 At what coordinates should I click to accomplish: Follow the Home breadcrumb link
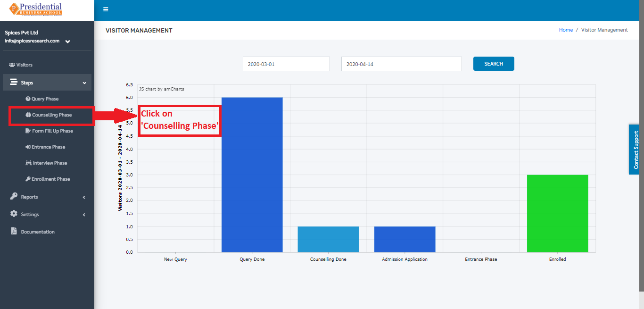pos(566,30)
